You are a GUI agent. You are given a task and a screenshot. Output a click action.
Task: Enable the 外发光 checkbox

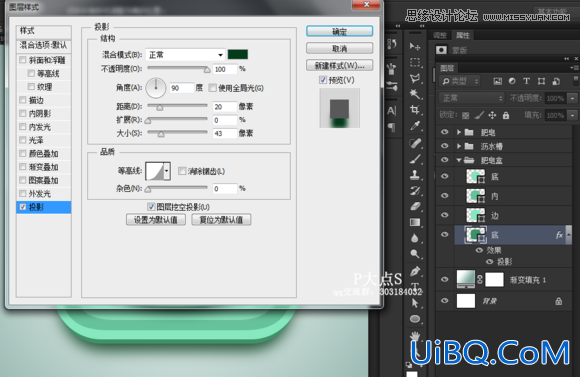23,193
